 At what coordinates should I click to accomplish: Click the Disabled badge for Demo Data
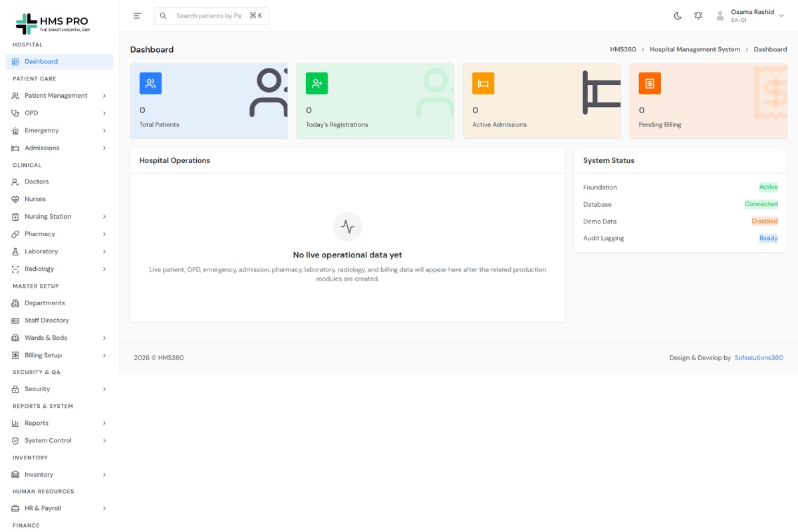coord(765,221)
